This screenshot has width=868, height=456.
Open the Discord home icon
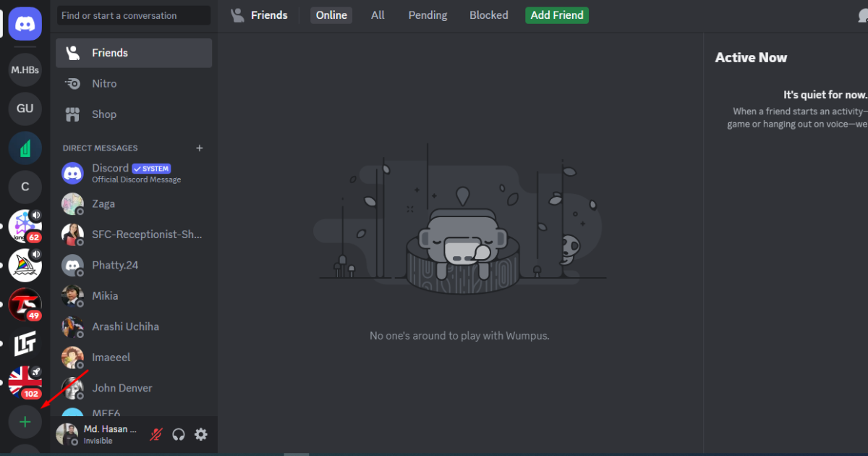[25, 24]
